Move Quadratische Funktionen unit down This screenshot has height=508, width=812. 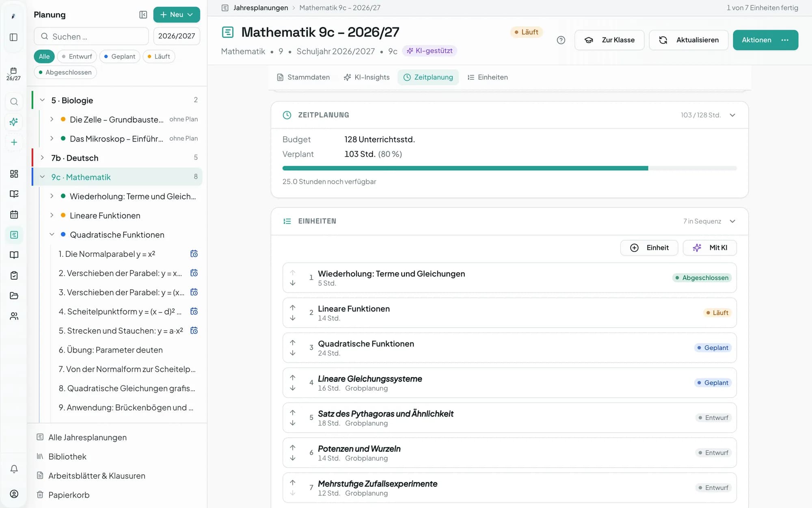click(x=293, y=353)
